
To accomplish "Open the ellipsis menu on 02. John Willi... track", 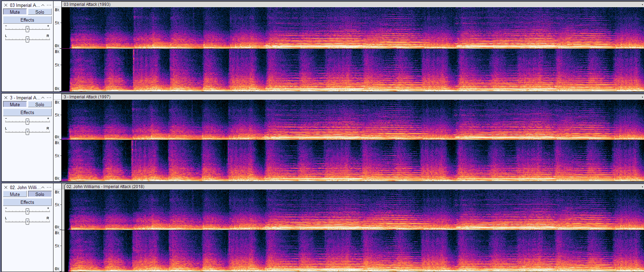I will pyautogui.click(x=49, y=187).
